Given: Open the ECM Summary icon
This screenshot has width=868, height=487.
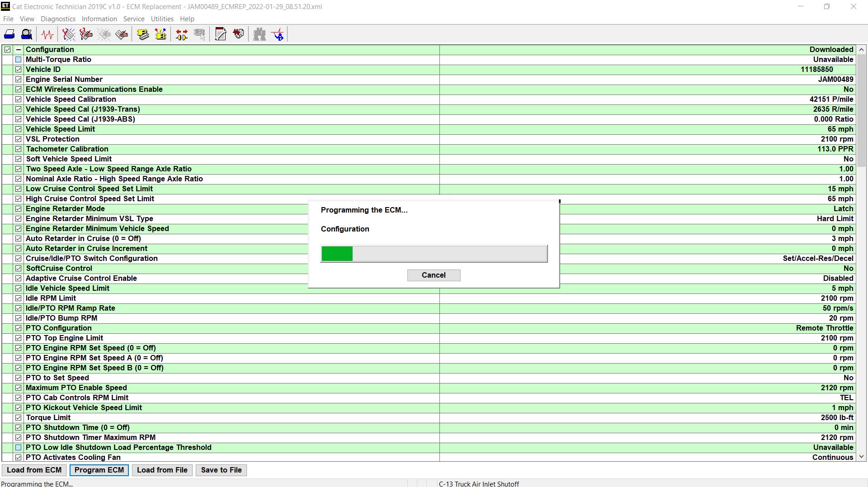Looking at the screenshot, I should point(143,34).
